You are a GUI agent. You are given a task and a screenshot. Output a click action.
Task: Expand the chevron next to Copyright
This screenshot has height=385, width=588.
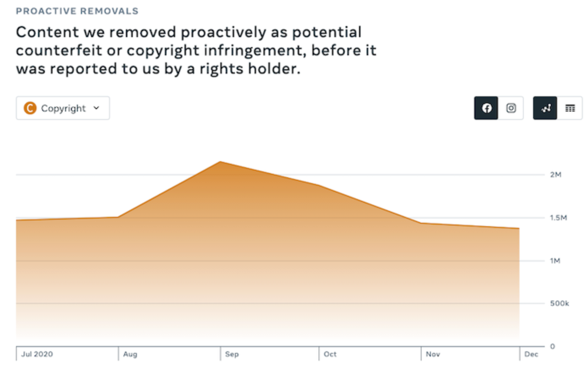pos(96,108)
